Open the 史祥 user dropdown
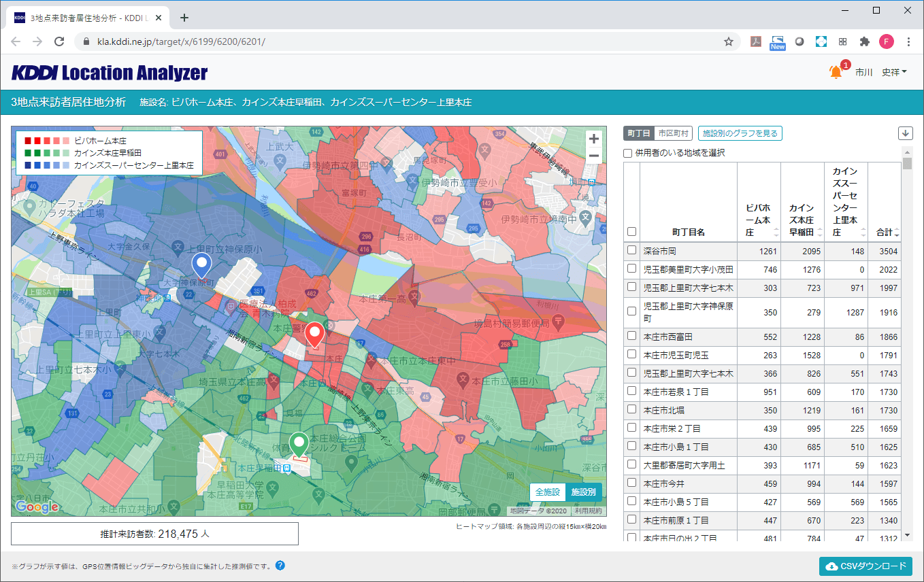The height and width of the screenshot is (582, 924). point(894,72)
